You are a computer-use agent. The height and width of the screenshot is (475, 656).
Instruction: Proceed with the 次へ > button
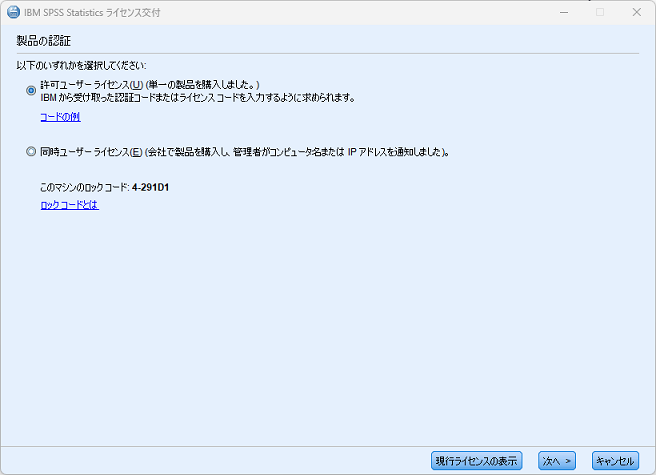click(x=557, y=461)
